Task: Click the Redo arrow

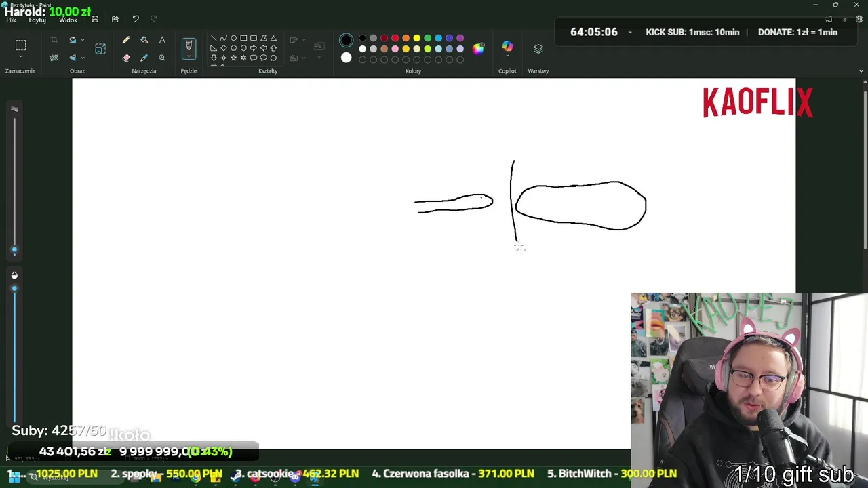Action: click(153, 19)
